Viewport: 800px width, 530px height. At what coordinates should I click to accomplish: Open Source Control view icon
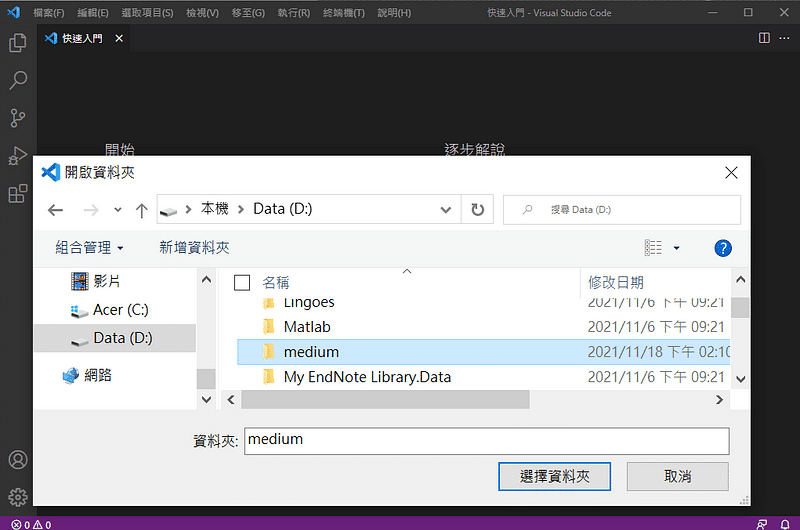click(17, 118)
